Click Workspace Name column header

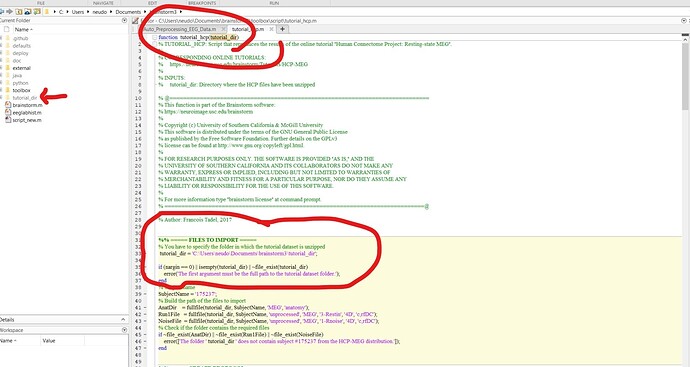(9, 341)
